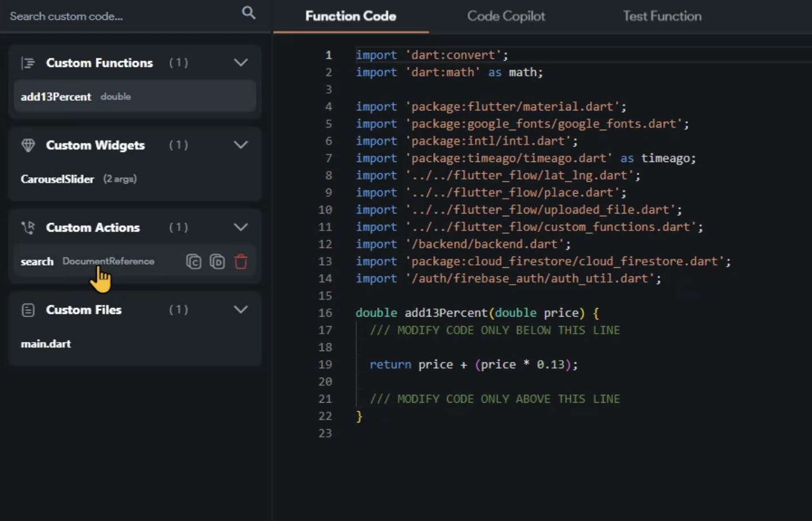The height and width of the screenshot is (521, 812).
Task: Click the place.dart import line
Action: tap(491, 193)
